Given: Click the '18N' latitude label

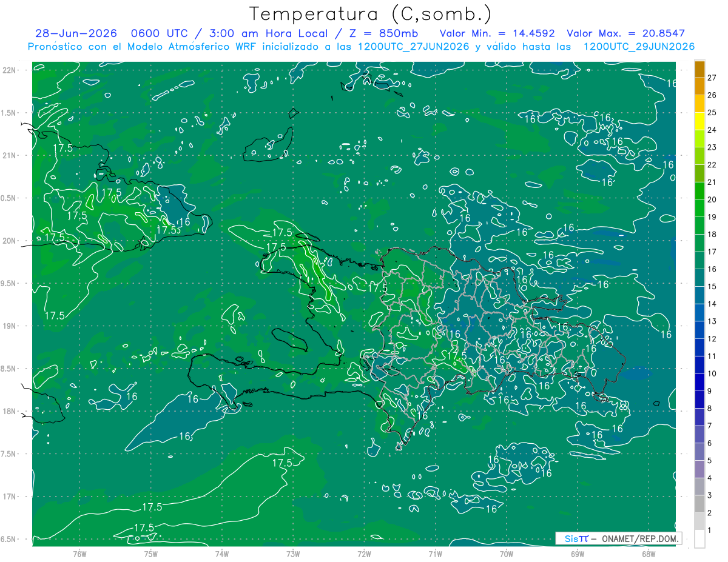Looking at the screenshot, I should (10, 412).
